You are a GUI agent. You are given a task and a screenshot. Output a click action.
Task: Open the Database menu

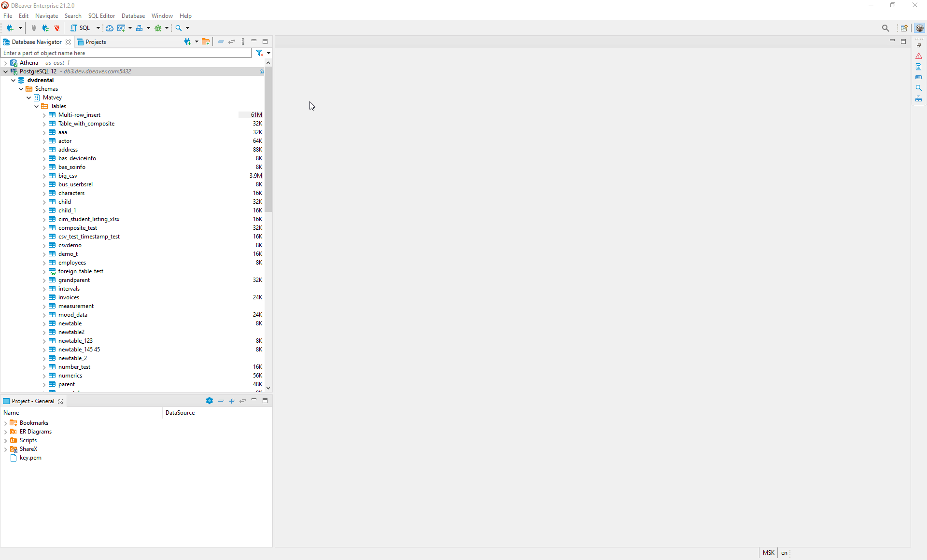coord(133,15)
